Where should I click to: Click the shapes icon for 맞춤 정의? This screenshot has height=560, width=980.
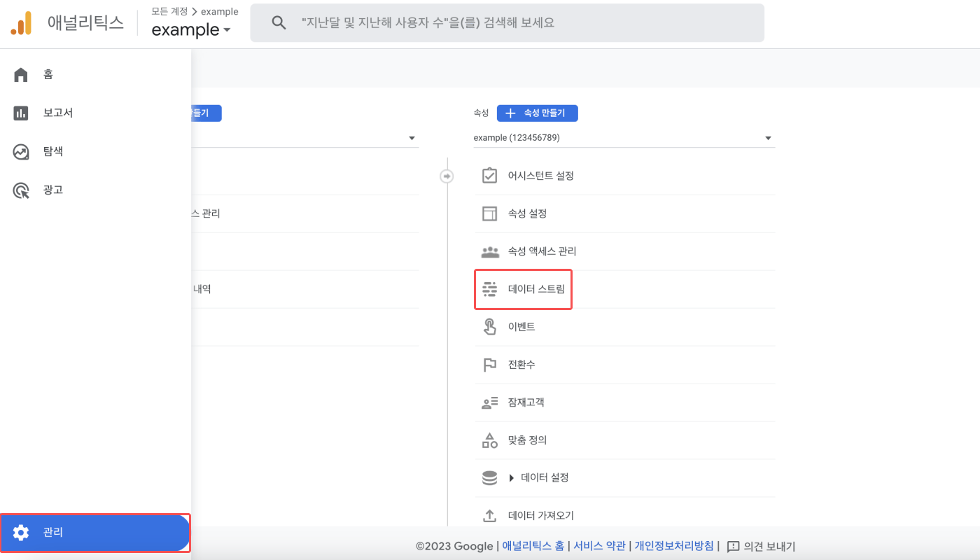[490, 440]
